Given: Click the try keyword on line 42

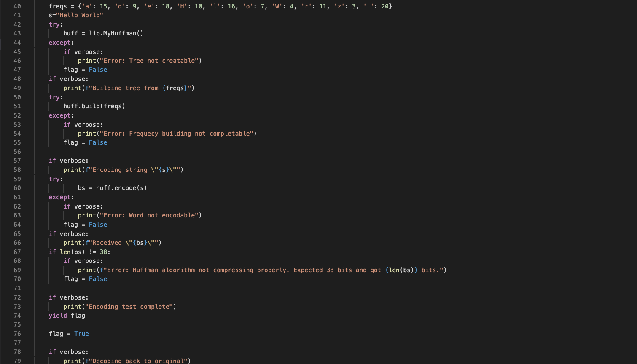Looking at the screenshot, I should [54, 24].
